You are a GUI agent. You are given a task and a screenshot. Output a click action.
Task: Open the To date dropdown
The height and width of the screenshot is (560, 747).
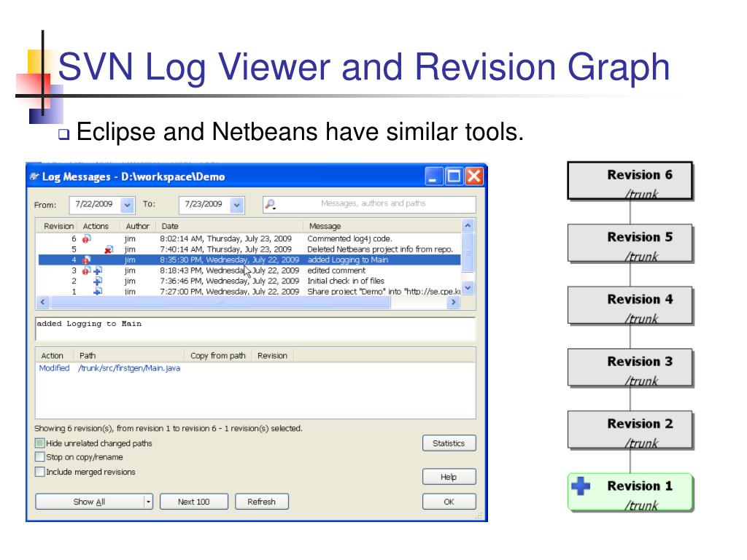point(237,205)
